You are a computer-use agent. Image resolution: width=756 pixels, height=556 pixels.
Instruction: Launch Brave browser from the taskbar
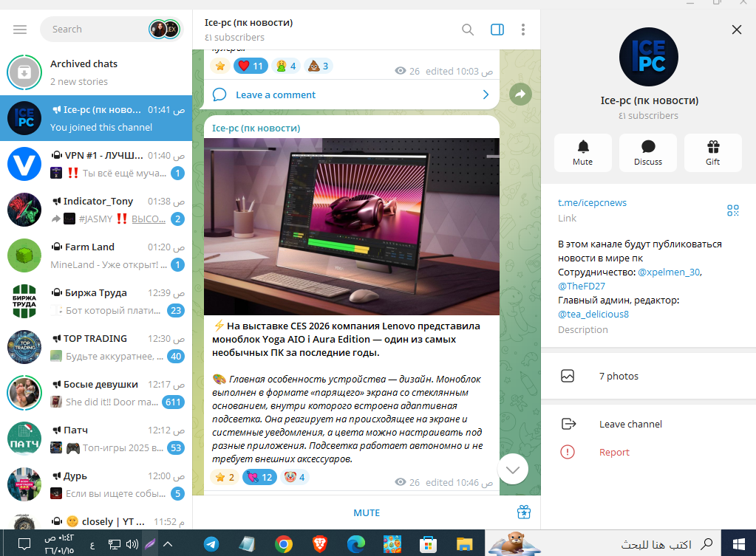pos(320,544)
